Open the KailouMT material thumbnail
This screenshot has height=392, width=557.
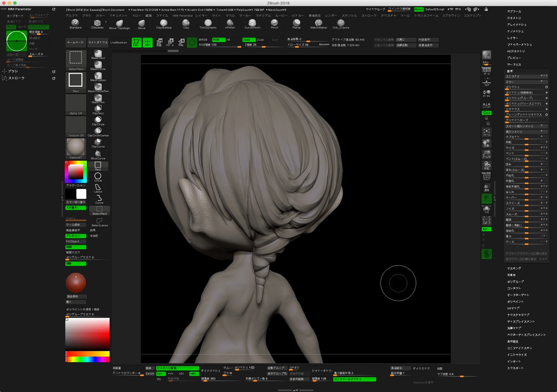[x=76, y=149]
